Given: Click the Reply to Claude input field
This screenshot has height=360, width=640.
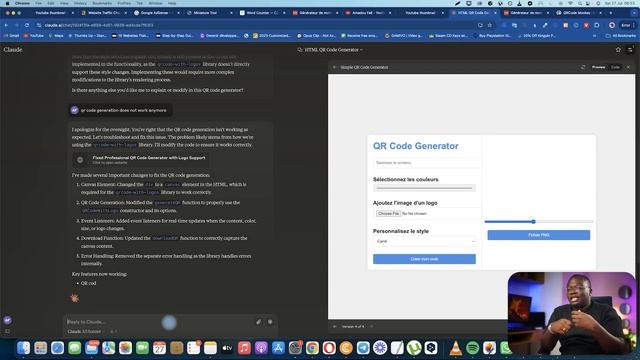Looking at the screenshot, I should pos(159,322).
